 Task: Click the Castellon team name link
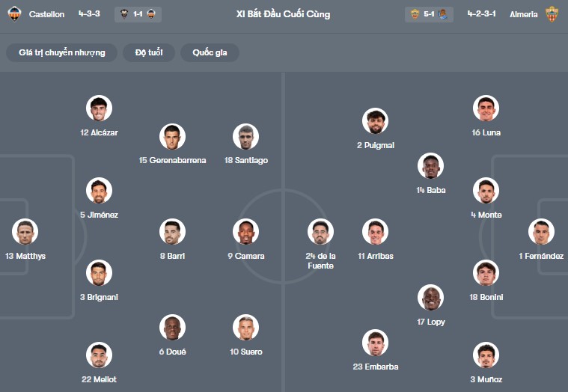point(46,14)
